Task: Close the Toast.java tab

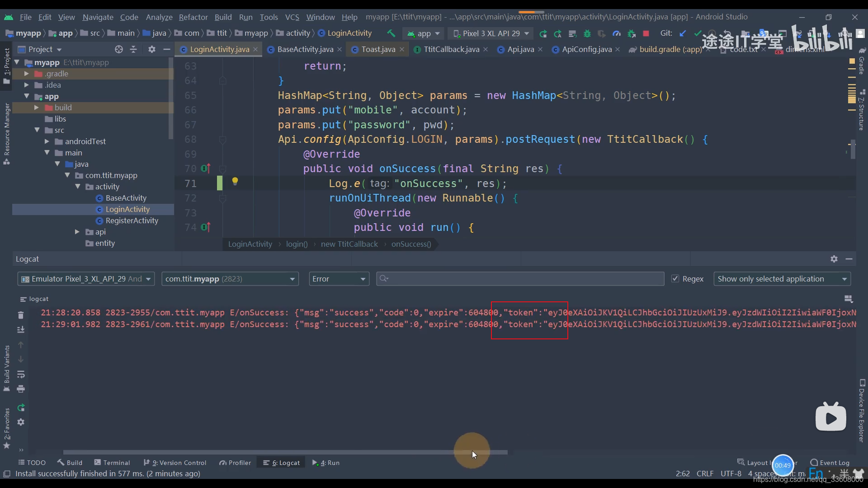Action: 402,49
